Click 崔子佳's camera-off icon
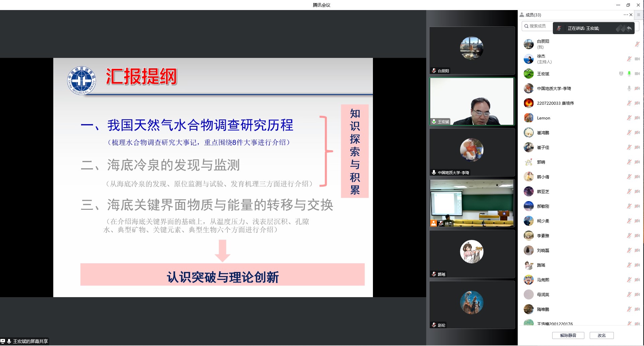The height and width of the screenshot is (346, 644). [x=637, y=147]
